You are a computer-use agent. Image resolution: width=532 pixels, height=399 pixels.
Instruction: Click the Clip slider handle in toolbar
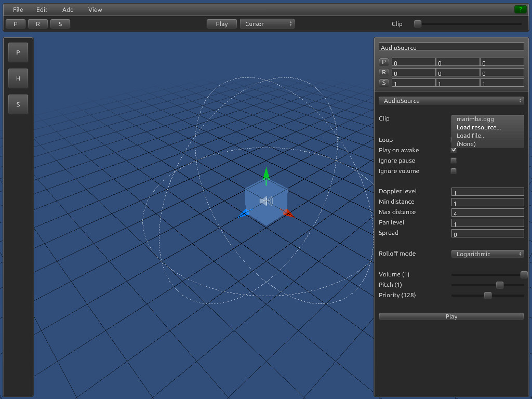point(418,24)
